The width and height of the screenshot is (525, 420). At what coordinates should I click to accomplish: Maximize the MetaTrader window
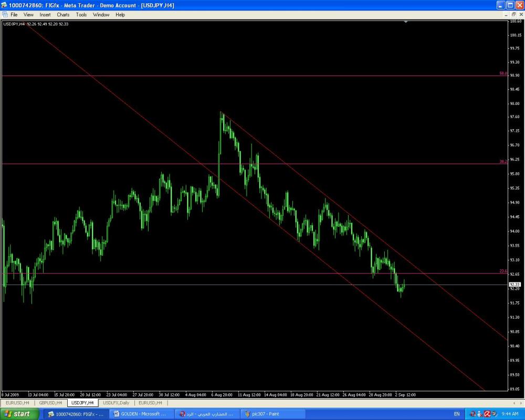coord(510,5)
